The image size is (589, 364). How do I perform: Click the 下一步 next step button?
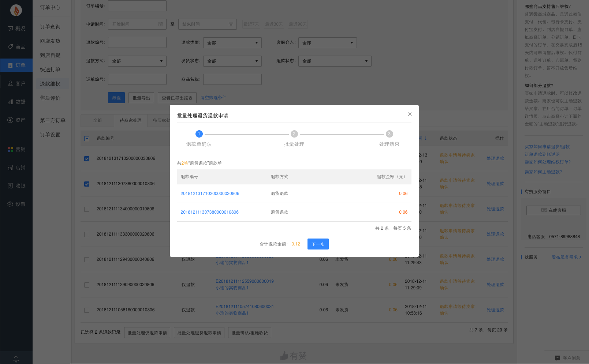[318, 244]
